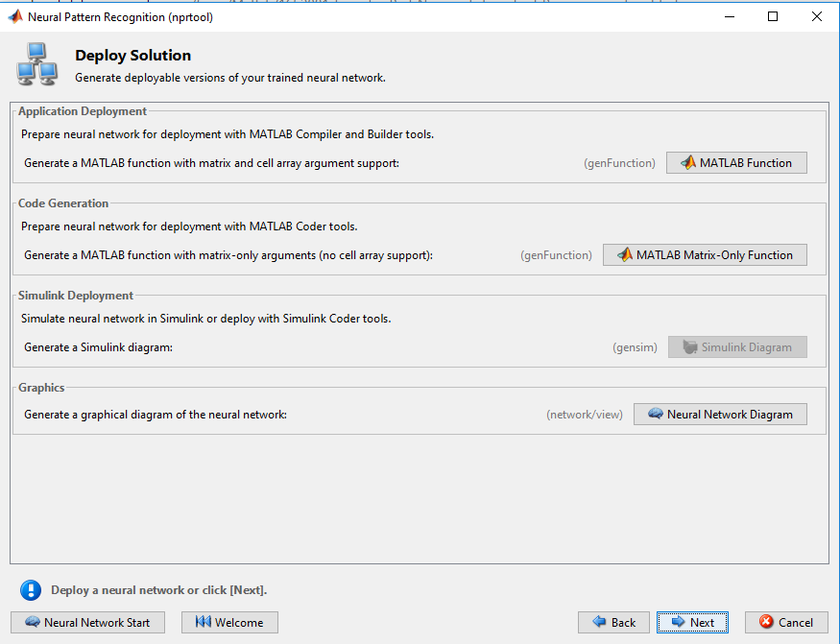Viewport: 840px width, 644px height.
Task: Click the (genFunction) label under Code Generation
Action: pyautogui.click(x=556, y=255)
